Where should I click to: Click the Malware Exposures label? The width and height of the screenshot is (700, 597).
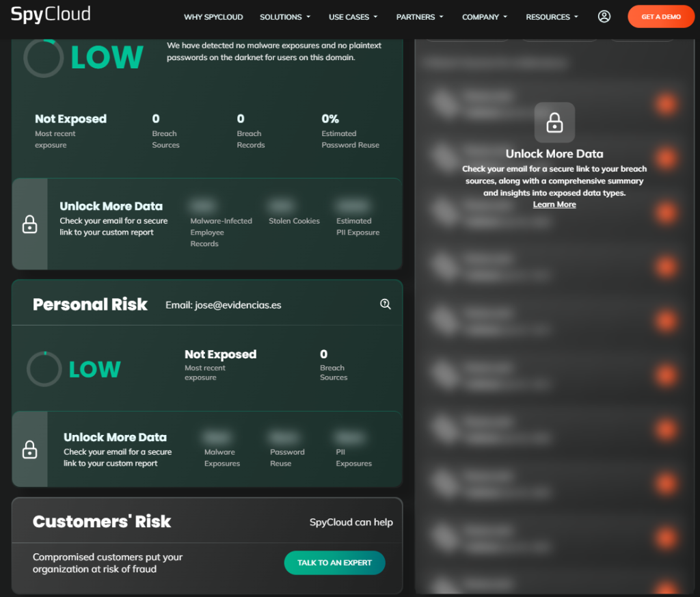click(x=222, y=457)
